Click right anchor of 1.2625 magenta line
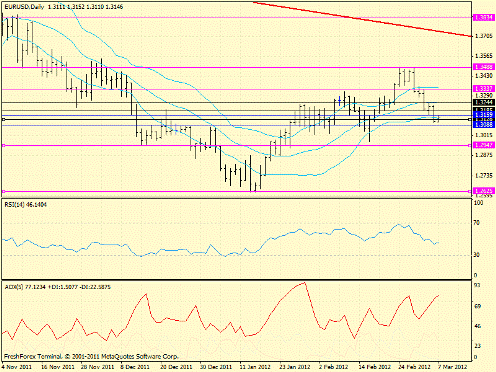The image size is (496, 372). [470, 191]
